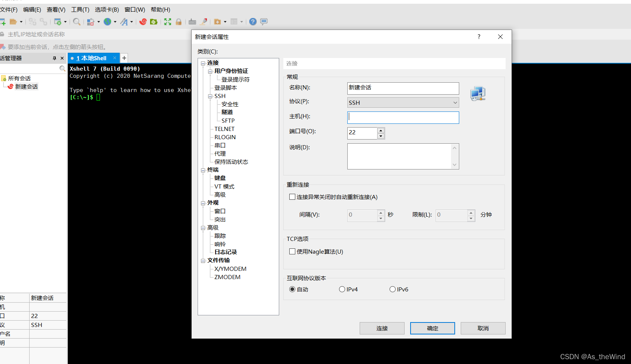Click the magnifier search toolbar icon
631x364 pixels.
coord(76,22)
